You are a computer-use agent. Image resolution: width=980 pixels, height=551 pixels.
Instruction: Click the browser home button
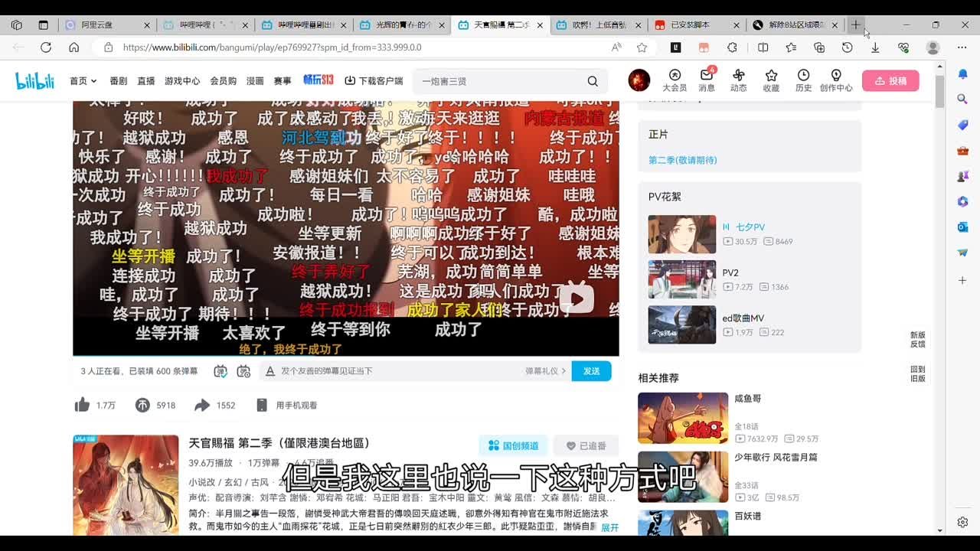(x=73, y=47)
